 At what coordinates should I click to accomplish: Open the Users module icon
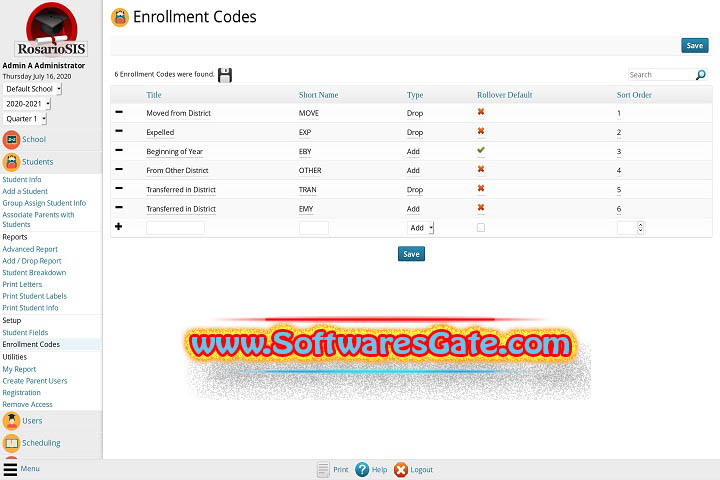[x=11, y=421]
